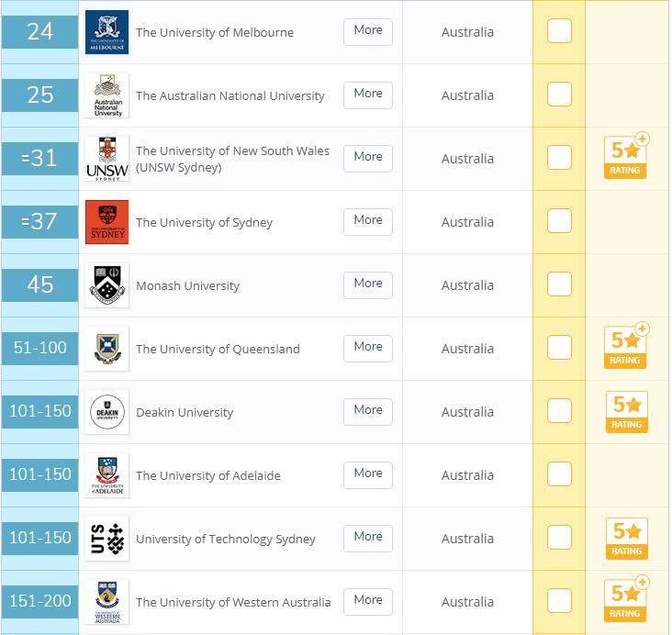Click The University of Western Australia link
The width and height of the screenshot is (672, 635).
[233, 603]
